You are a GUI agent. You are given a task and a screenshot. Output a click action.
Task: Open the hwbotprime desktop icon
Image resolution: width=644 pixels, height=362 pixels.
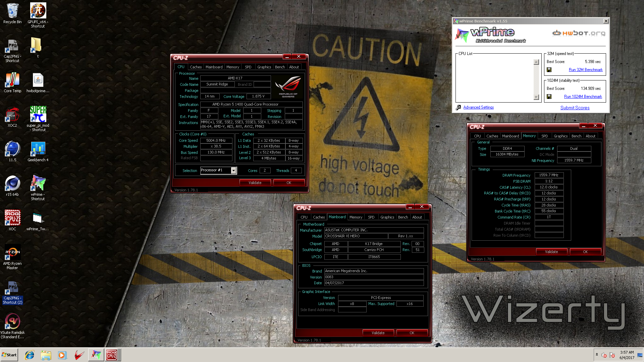[38, 82]
